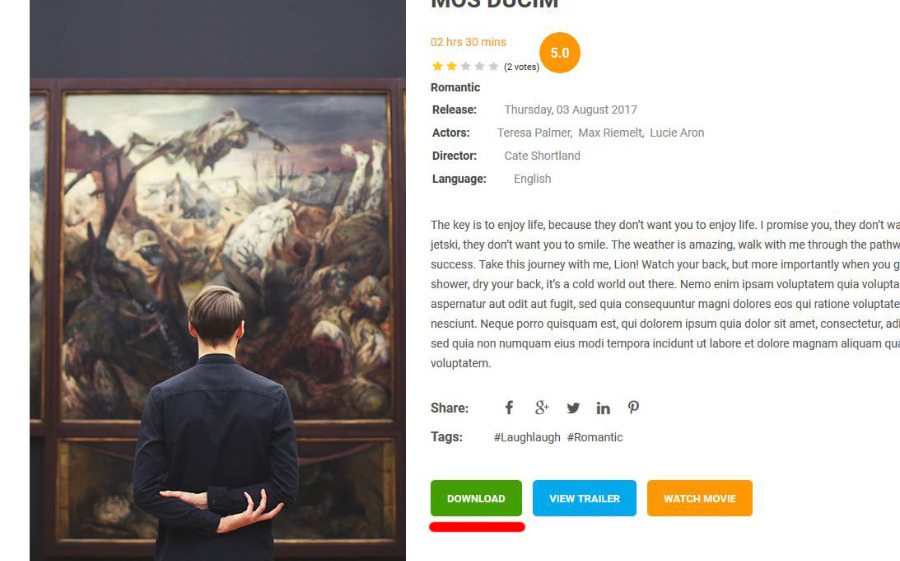This screenshot has height=561, width=900.
Task: Click the movie poster image
Action: point(218,280)
